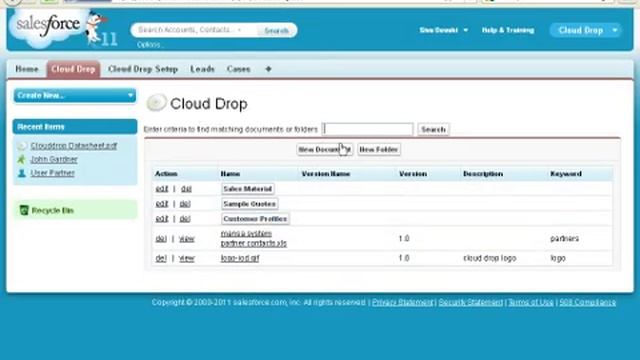
Task: Click the New Document button
Action: pyautogui.click(x=324, y=149)
